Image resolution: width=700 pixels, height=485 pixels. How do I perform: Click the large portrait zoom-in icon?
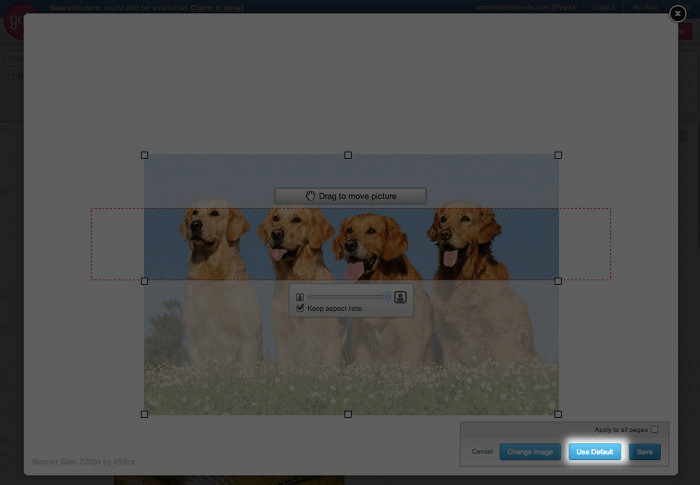click(400, 297)
